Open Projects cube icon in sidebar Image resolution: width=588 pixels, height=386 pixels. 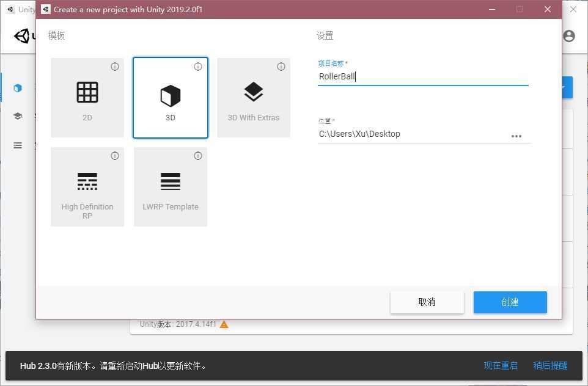(x=18, y=88)
